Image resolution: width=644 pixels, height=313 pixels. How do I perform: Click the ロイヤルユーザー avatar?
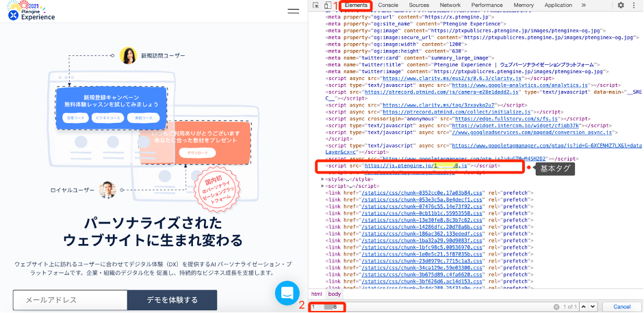[107, 190]
